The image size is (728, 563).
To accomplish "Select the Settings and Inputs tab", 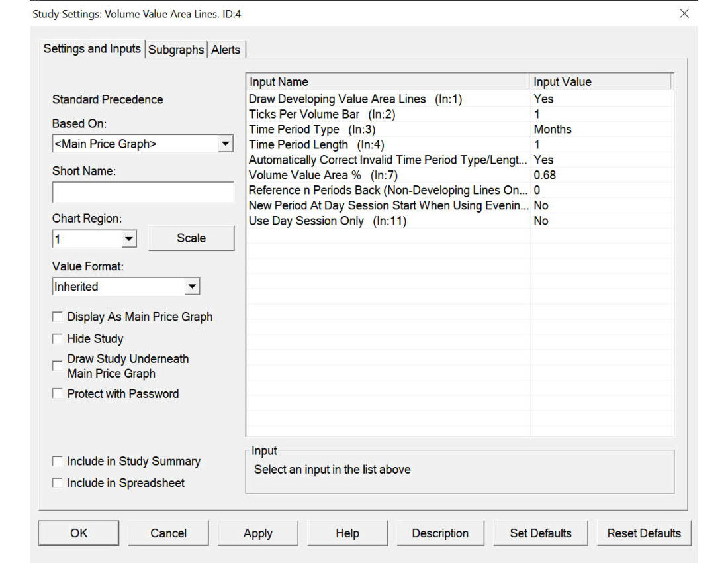I will coord(92,49).
